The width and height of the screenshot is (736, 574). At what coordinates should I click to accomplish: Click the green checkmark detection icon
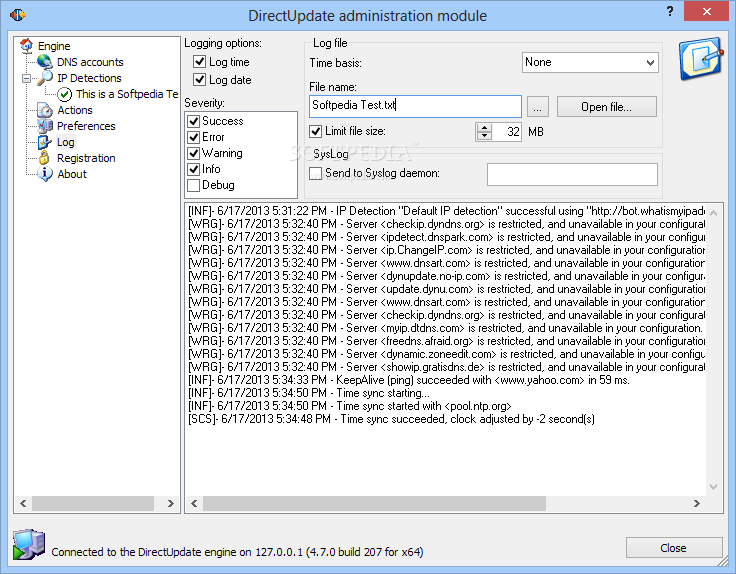(64, 94)
